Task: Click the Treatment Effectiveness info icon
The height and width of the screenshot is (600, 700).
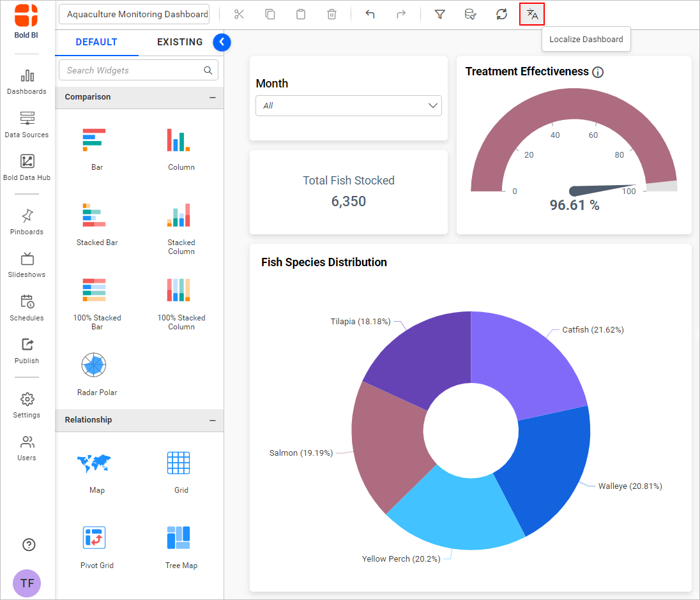Action: 598,72
